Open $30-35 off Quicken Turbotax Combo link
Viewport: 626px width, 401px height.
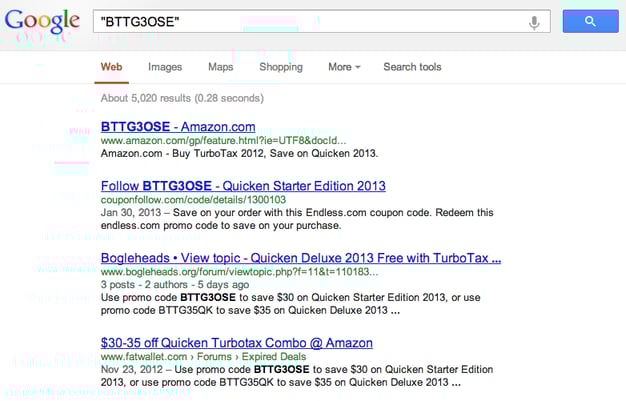coord(237,343)
